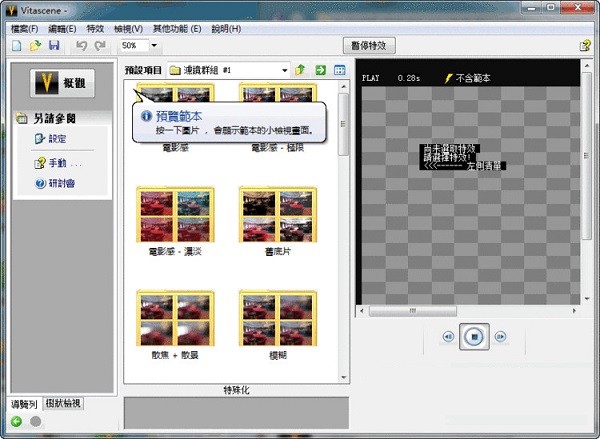Switch preset thumbnail grid view icon

[340, 71]
